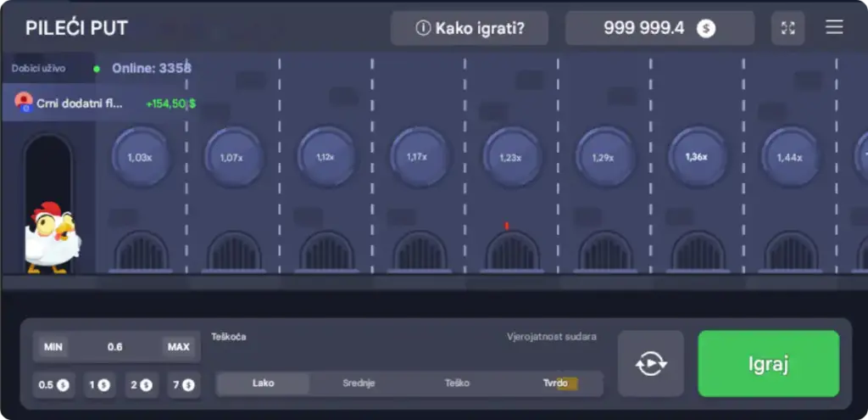Open the hamburger menu

834,27
